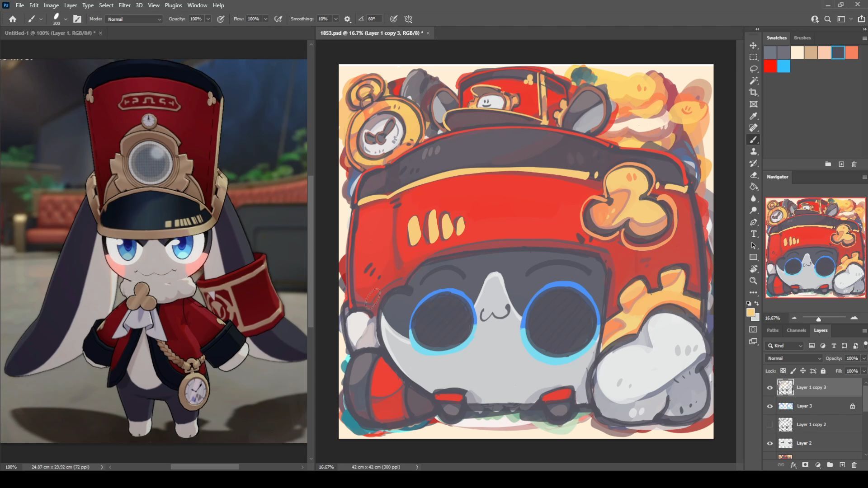Screen dimensions: 868x488
Task: Select the Paint Bucket tool
Action: coord(753,187)
